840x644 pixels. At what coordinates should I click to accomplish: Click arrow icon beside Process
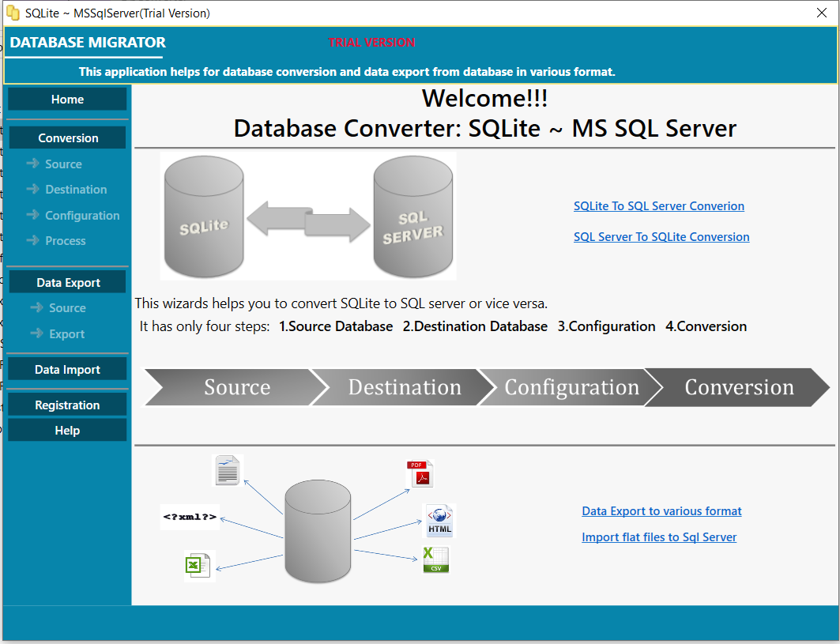coord(32,240)
